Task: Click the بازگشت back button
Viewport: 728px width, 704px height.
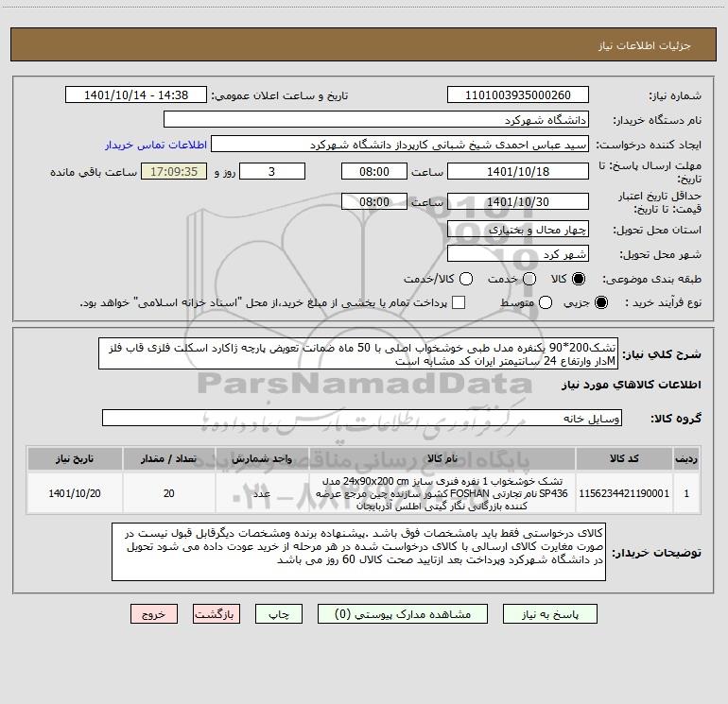Action: click(217, 614)
